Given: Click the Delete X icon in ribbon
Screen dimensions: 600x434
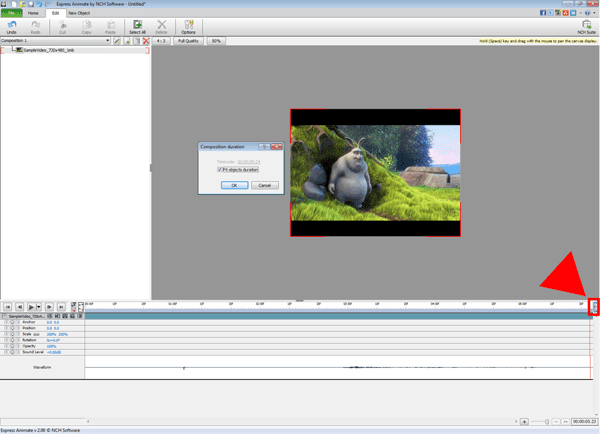Looking at the screenshot, I should 161,24.
